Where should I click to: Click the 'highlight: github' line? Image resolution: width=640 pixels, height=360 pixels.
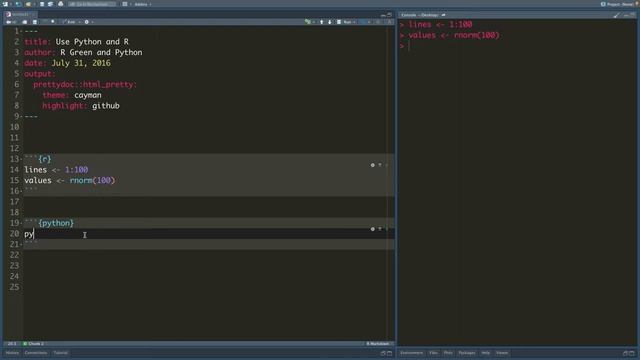(x=81, y=106)
